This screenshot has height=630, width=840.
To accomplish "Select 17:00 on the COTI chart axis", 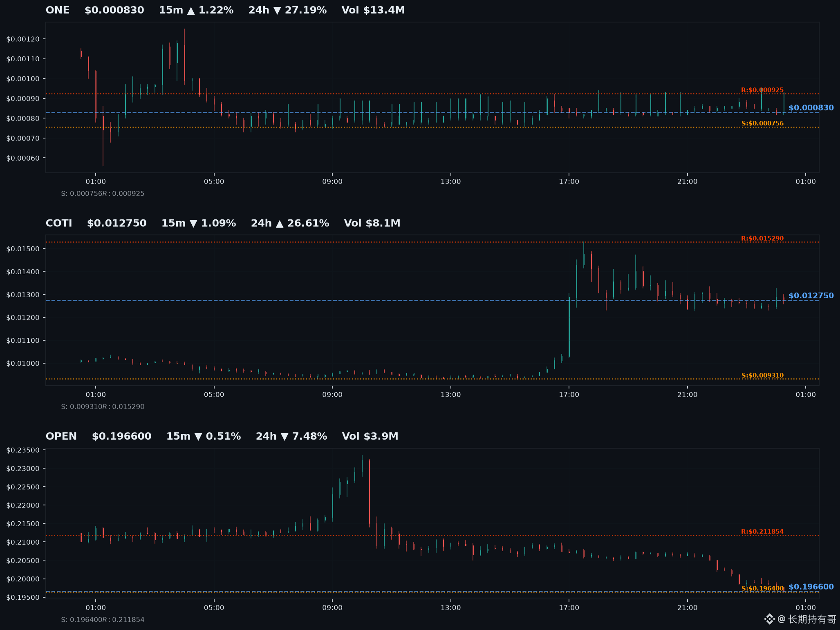I will click(x=569, y=395).
